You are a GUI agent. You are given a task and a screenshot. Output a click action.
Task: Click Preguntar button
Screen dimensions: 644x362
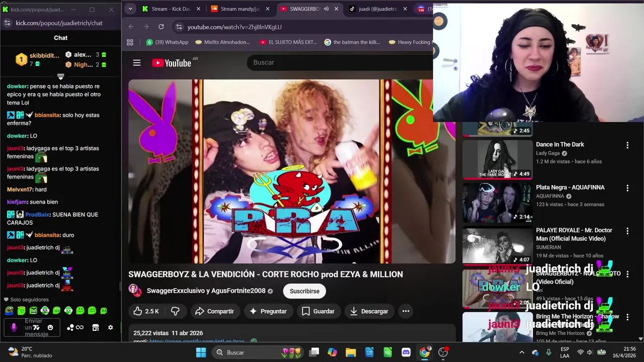click(268, 311)
